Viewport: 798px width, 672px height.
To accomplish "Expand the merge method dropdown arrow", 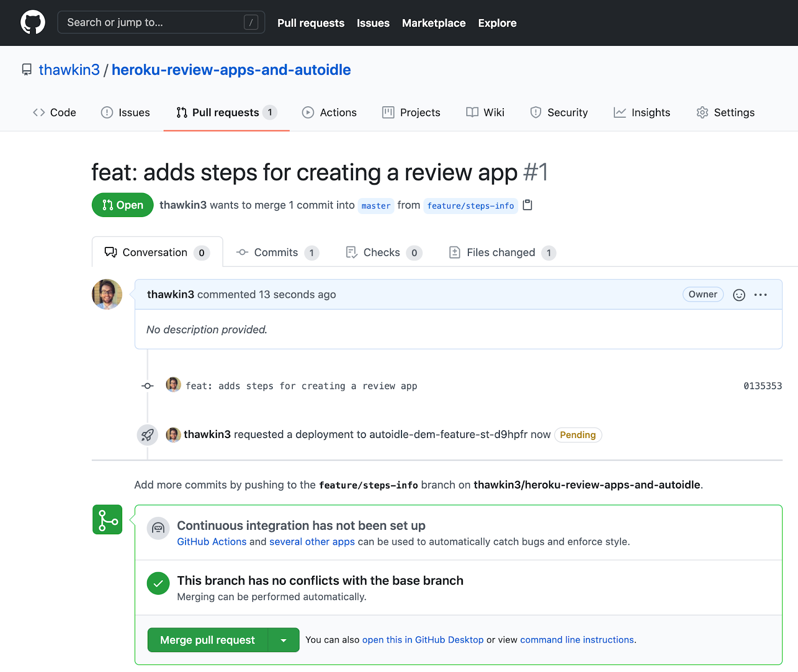I will pyautogui.click(x=283, y=640).
